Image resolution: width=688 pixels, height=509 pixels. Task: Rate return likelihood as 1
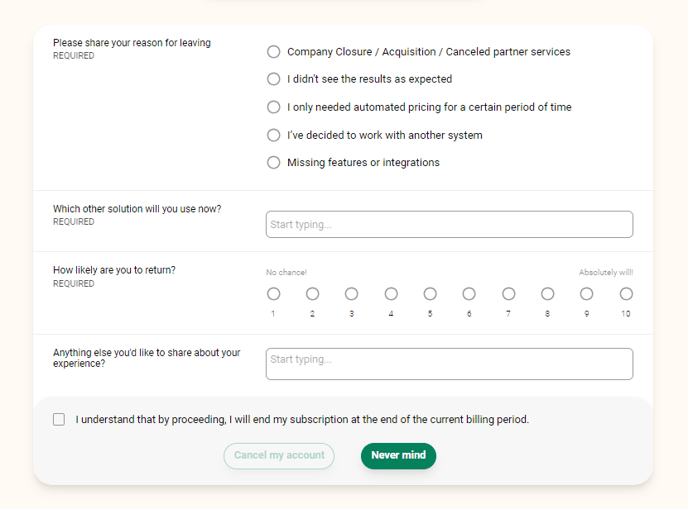(273, 294)
